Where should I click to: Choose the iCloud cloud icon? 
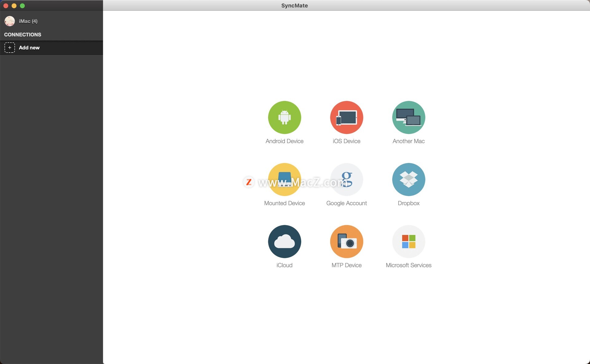click(284, 241)
